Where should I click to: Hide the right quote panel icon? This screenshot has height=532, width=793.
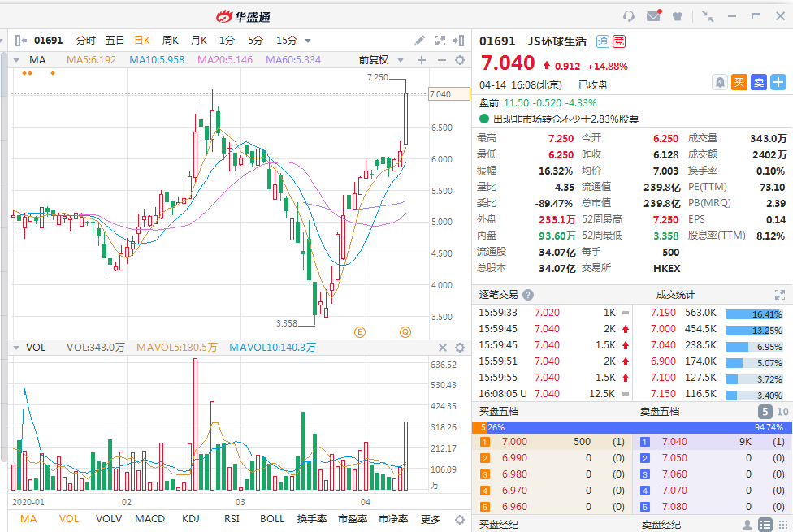458,41
